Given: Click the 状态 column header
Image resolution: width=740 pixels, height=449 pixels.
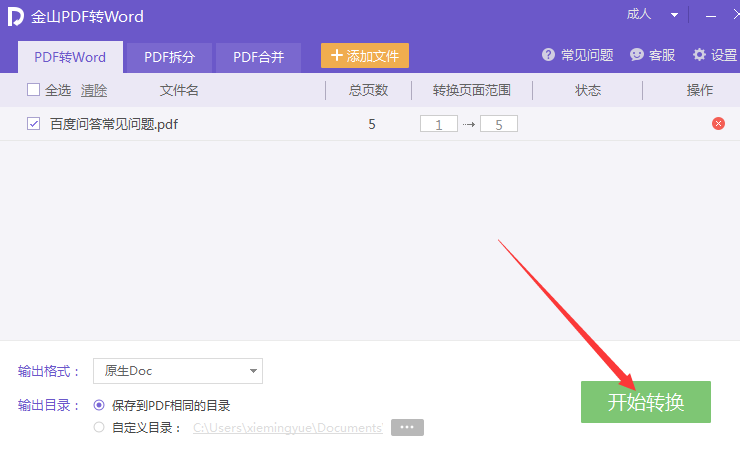Looking at the screenshot, I should click(x=588, y=90).
